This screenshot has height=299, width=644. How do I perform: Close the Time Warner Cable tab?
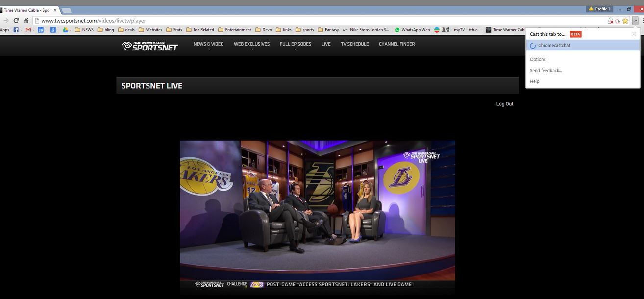(x=54, y=10)
